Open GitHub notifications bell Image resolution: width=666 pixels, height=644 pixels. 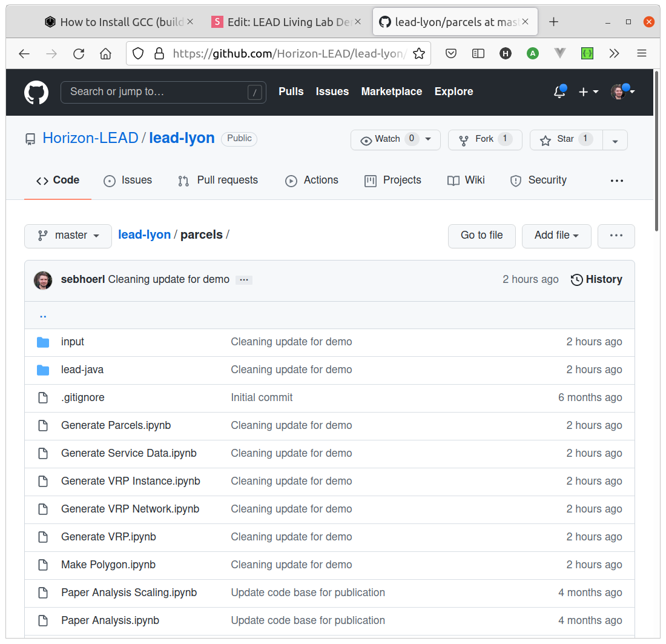click(560, 91)
